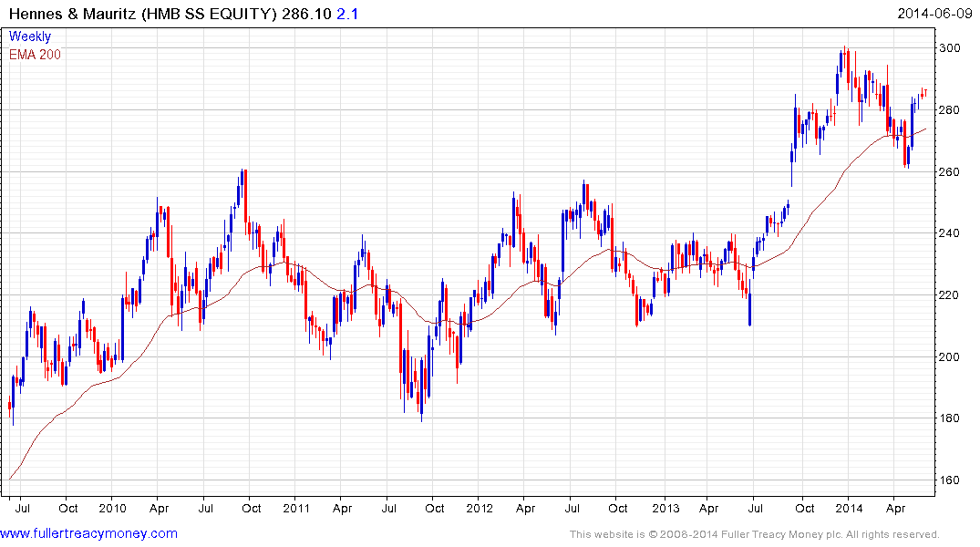This screenshot has width=980, height=547.
Task: Click the 'EMA 200' legend label
Action: tap(35, 55)
